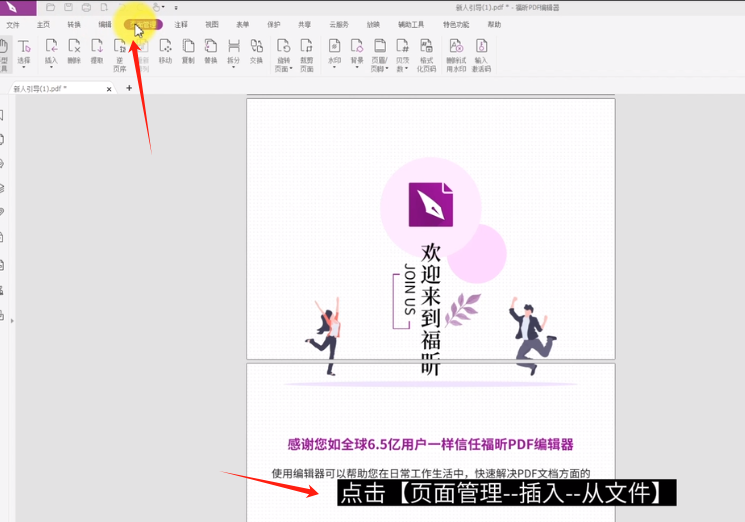Click the first PDF page with 欢迎来到福昕

coord(431,228)
